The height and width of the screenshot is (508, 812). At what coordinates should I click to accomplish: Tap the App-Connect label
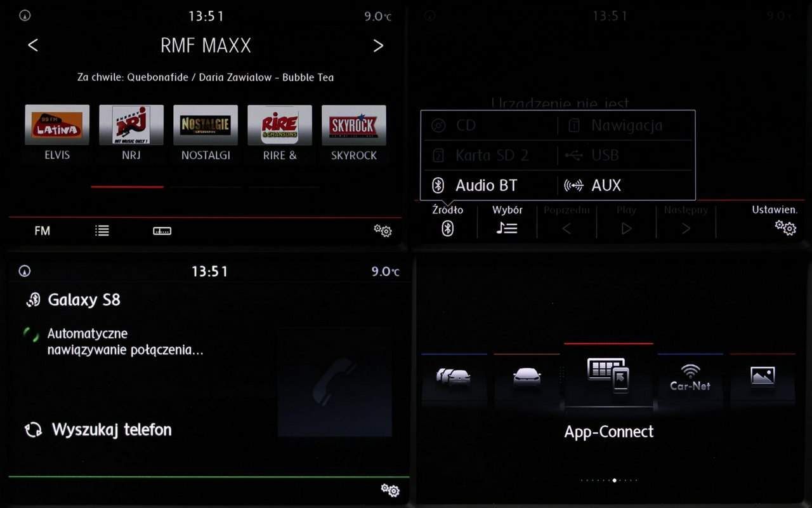pos(608,432)
